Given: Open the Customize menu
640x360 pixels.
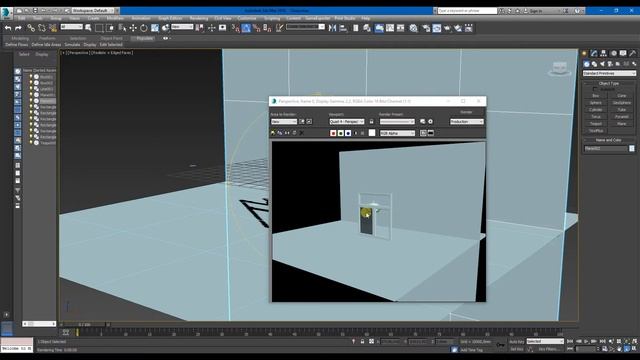Looking at the screenshot, I should [x=247, y=18].
